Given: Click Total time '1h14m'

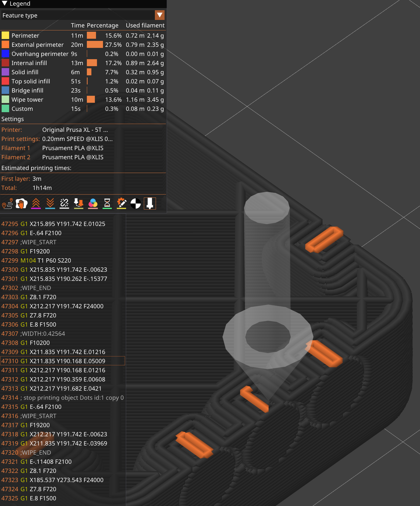Looking at the screenshot, I should pos(42,188).
